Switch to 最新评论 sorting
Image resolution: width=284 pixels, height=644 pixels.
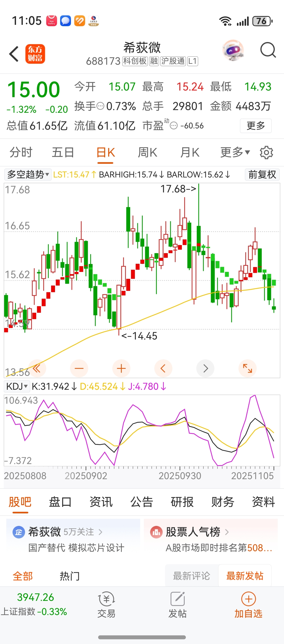tap(191, 576)
